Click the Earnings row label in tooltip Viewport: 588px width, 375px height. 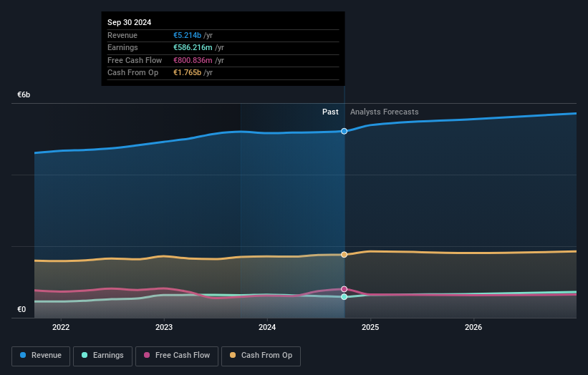122,47
